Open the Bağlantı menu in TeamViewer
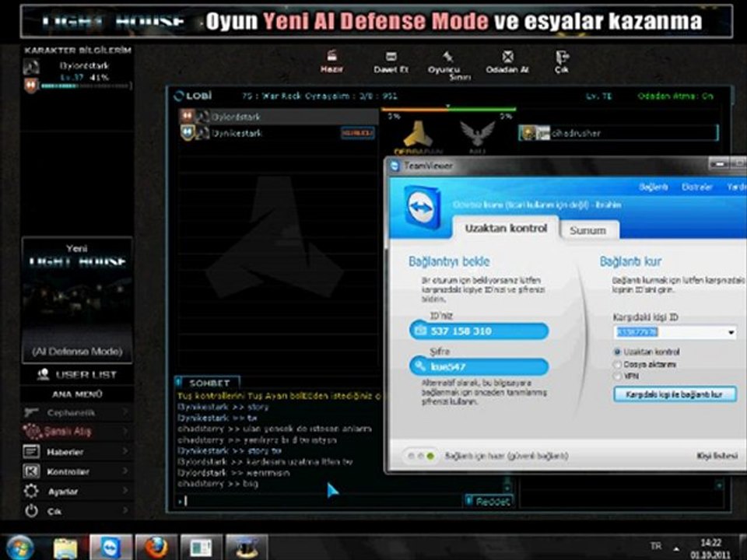Screen dimensions: 747x560 point(653,187)
